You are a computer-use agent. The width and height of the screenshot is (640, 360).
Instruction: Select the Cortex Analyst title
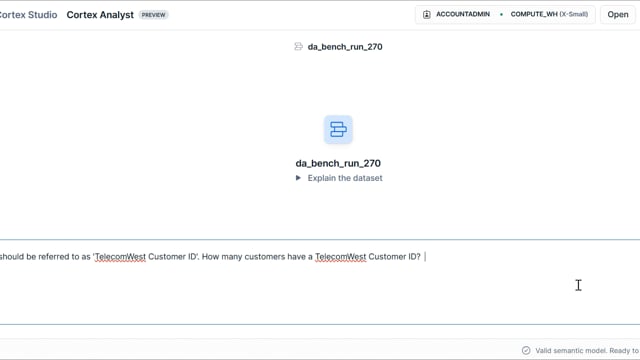coord(100,15)
